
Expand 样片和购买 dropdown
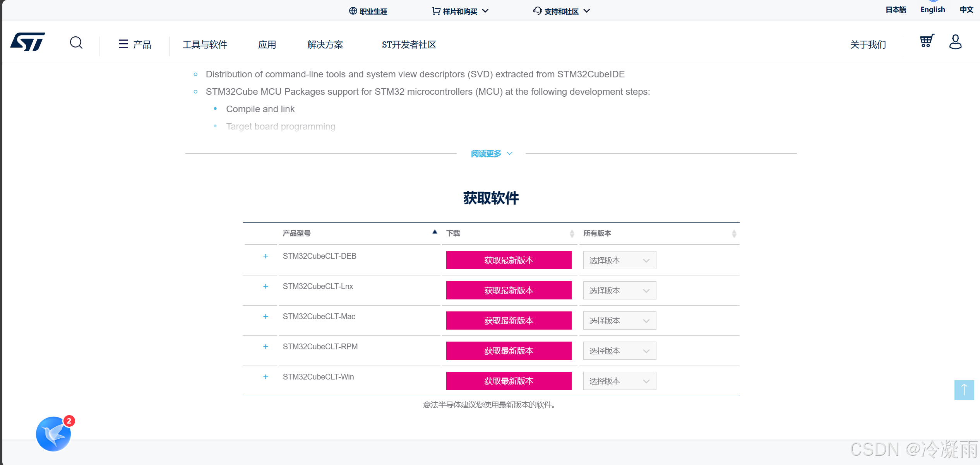(x=460, y=11)
